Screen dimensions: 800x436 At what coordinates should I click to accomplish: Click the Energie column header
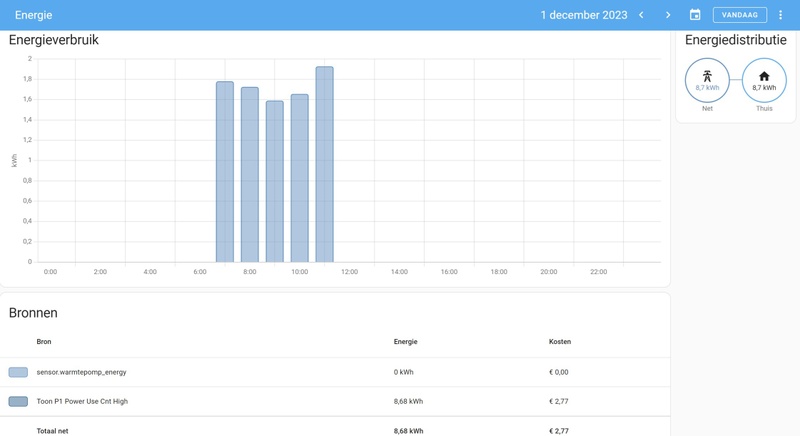pos(406,342)
